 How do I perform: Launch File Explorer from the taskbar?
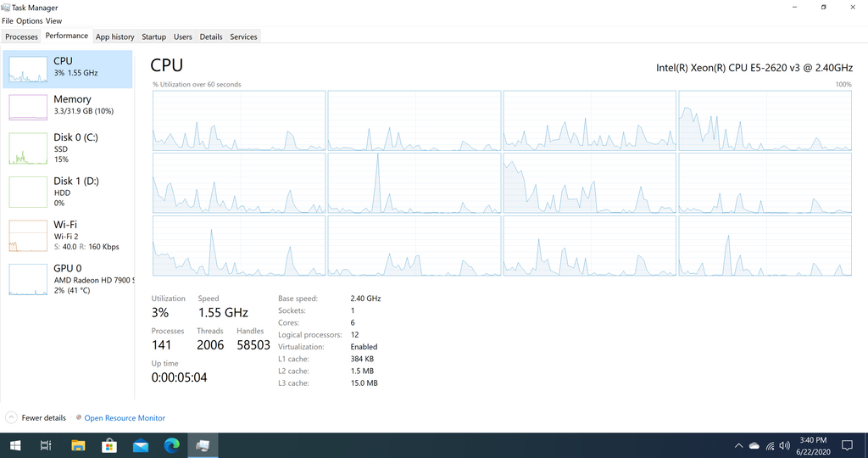[78, 445]
